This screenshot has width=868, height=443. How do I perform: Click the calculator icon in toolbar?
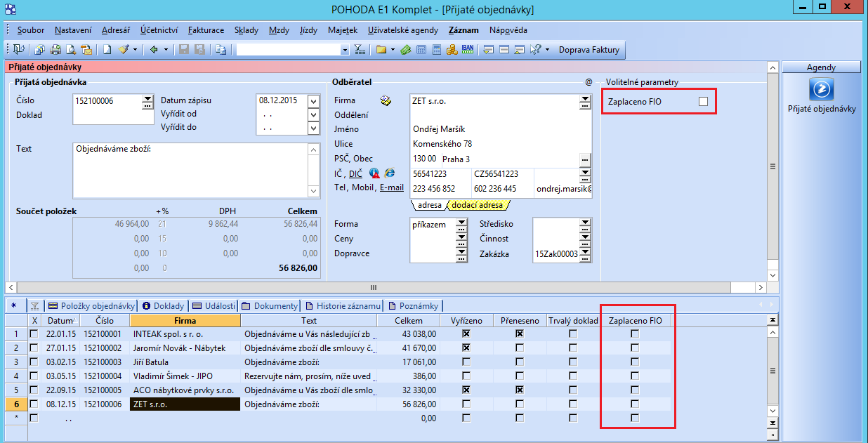[x=437, y=50]
